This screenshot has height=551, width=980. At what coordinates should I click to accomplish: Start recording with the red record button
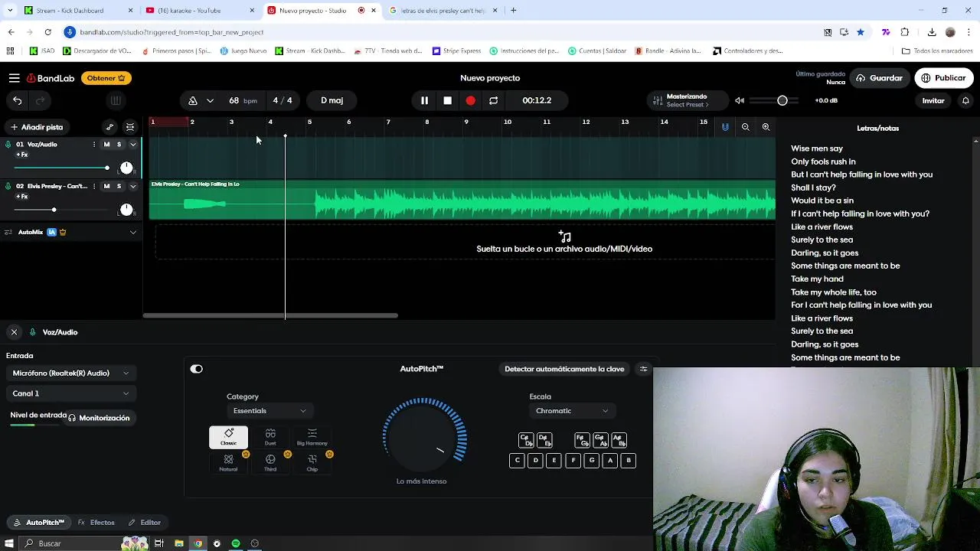point(470,100)
